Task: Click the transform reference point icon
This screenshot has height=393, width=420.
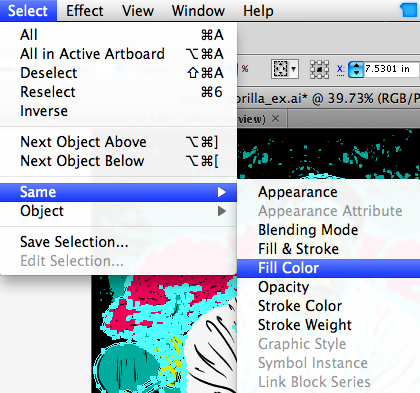Action: click(319, 69)
